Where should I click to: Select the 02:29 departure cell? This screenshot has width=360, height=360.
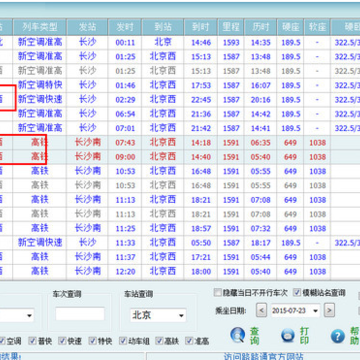pos(125,100)
